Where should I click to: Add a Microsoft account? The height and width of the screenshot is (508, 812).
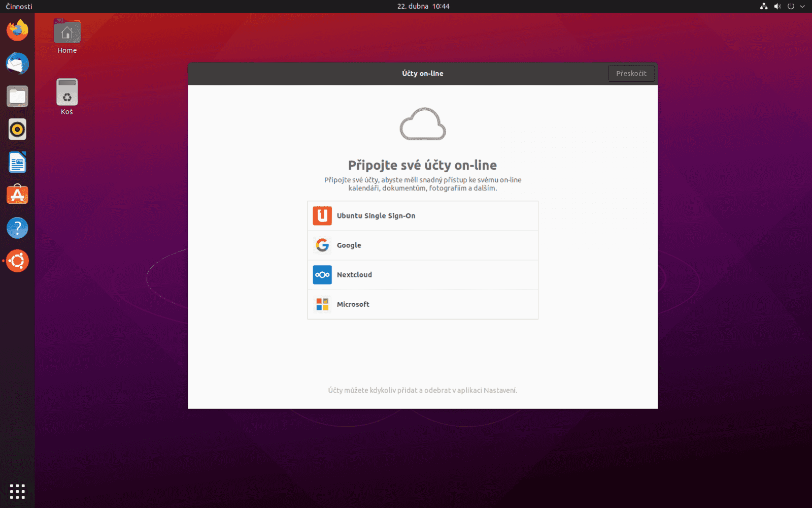point(422,304)
